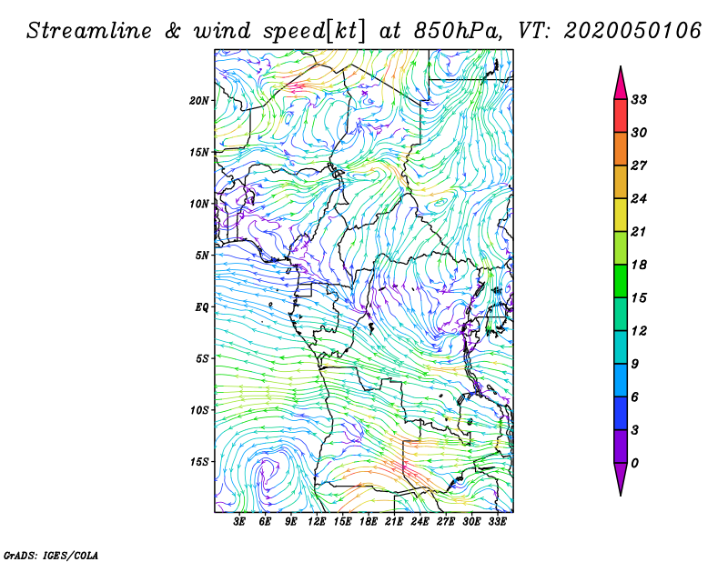The width and height of the screenshot is (728, 562).
Task: Click the 20N latitude axis label
Action: pos(199,100)
